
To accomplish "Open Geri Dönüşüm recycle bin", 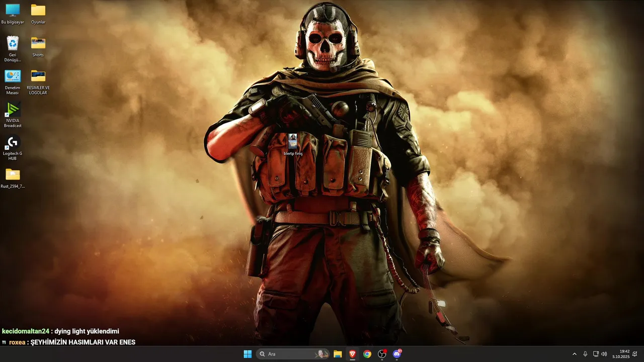I will [13, 49].
